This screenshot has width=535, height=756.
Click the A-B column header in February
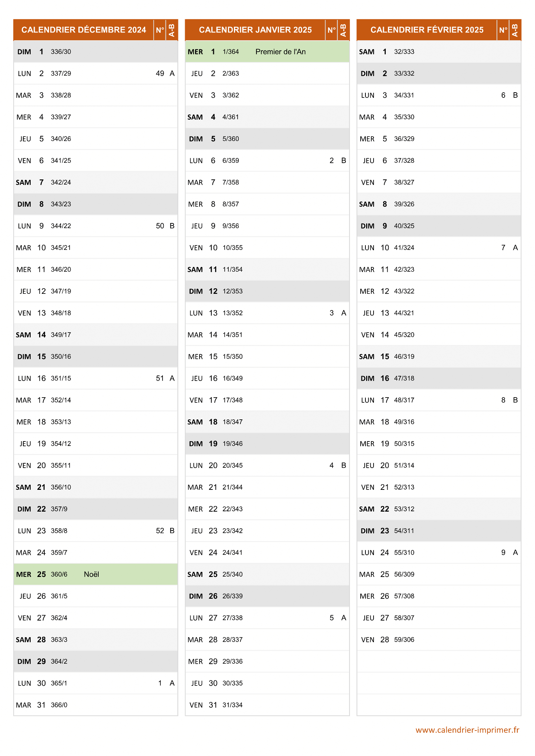pos(515,30)
